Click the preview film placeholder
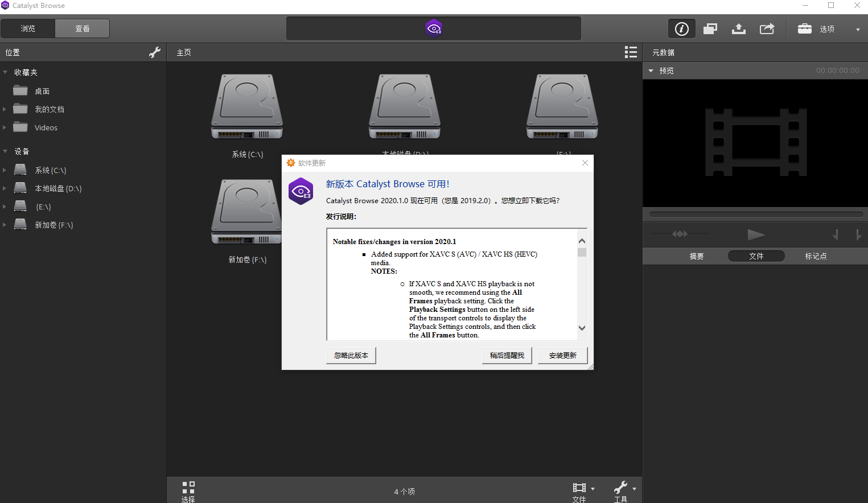The height and width of the screenshot is (503, 868). tap(756, 142)
